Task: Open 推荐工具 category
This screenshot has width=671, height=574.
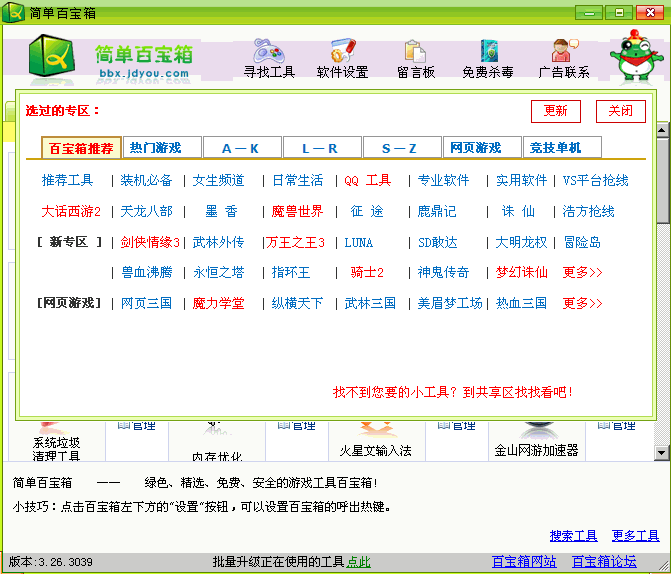Action: (x=67, y=180)
